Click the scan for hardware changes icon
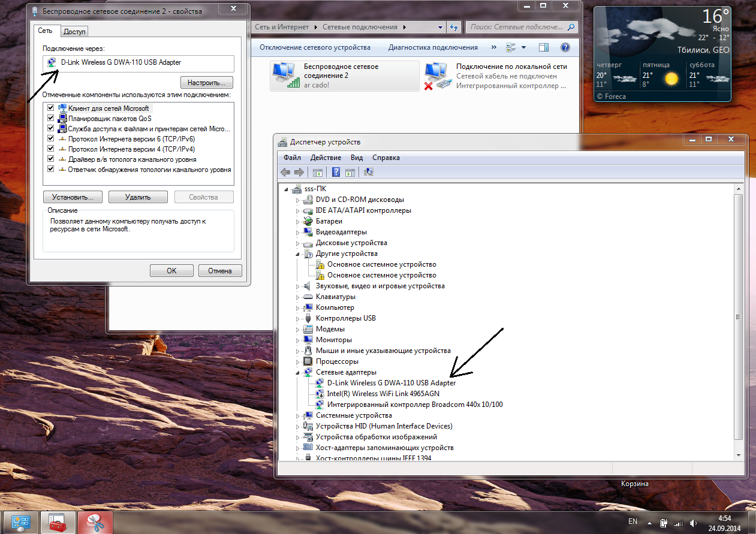 point(369,173)
